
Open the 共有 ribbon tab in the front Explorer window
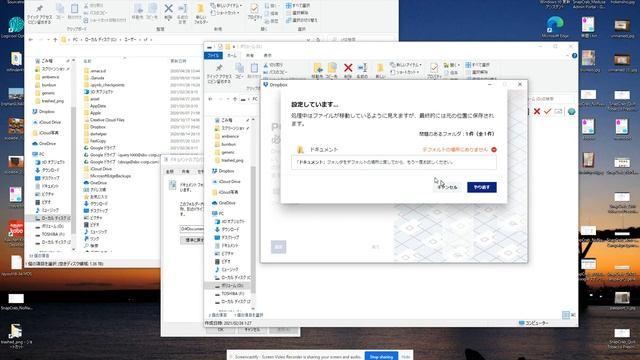tap(250, 55)
